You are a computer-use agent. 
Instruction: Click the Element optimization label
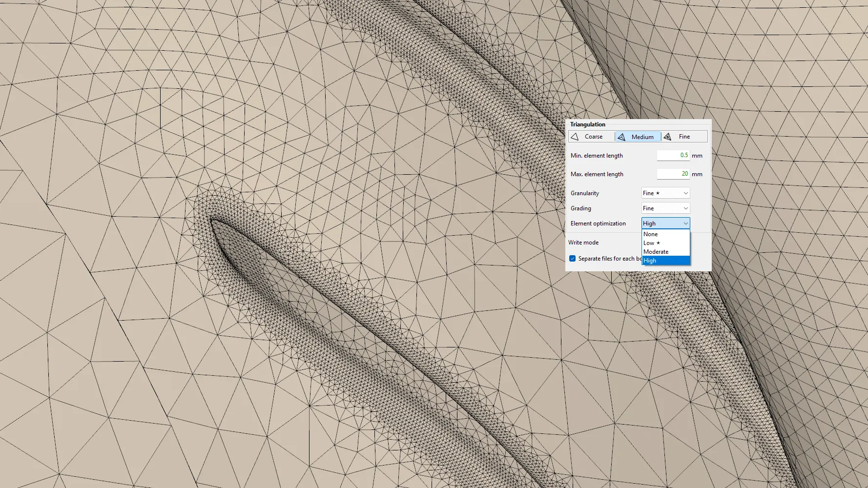click(598, 224)
